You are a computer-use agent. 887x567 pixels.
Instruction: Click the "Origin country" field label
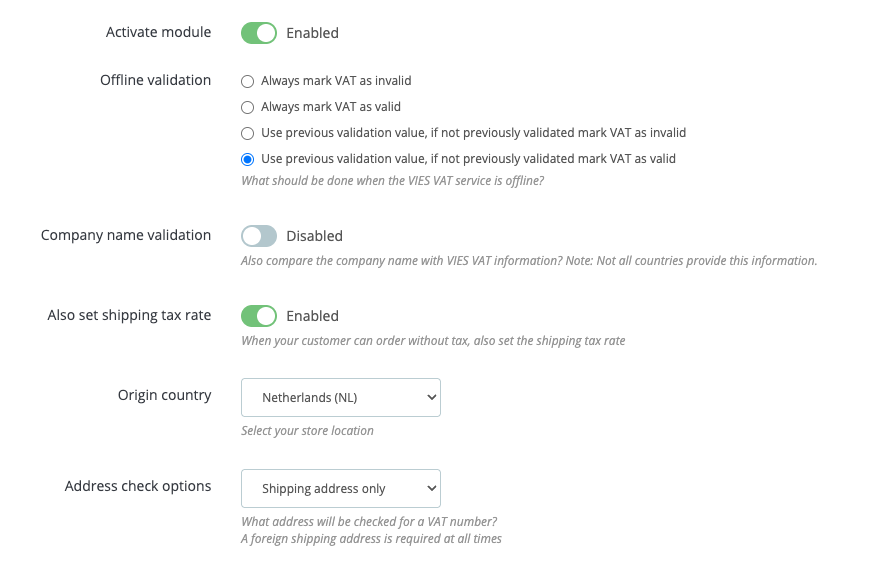(164, 395)
